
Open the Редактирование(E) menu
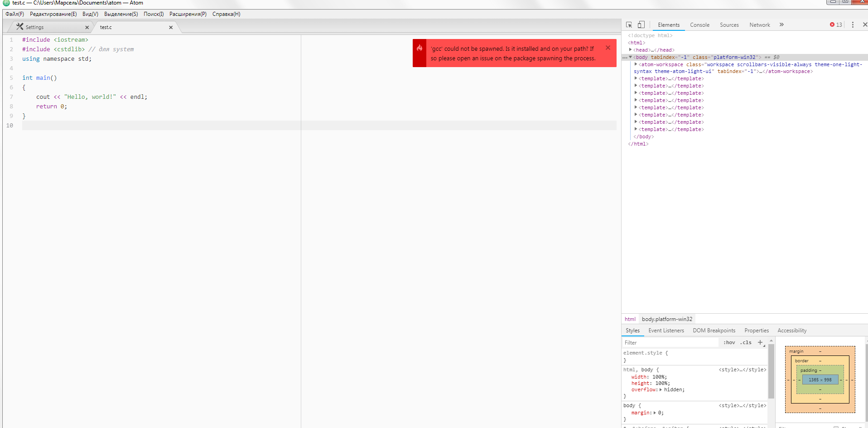53,14
